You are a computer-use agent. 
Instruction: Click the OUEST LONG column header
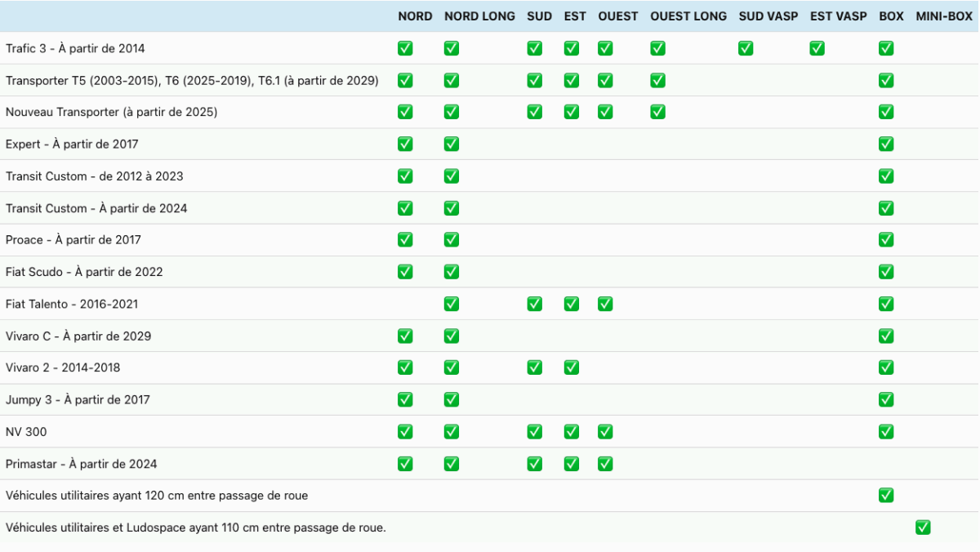tap(688, 16)
